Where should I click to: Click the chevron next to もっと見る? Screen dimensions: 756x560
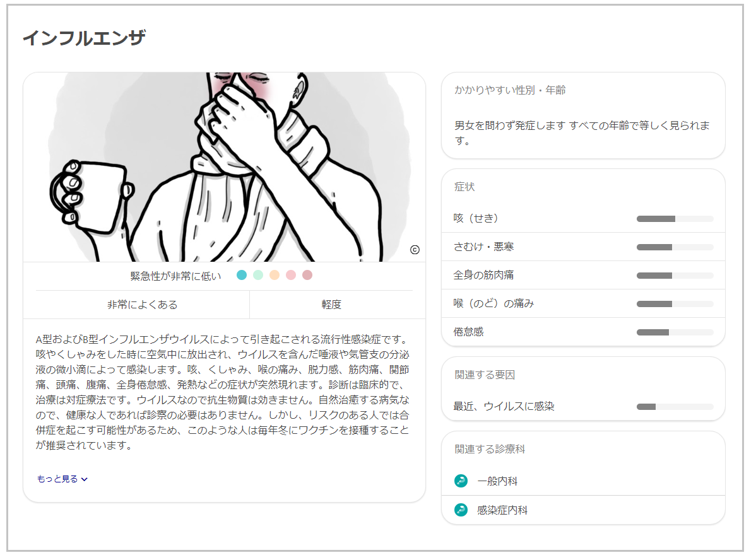point(85,479)
